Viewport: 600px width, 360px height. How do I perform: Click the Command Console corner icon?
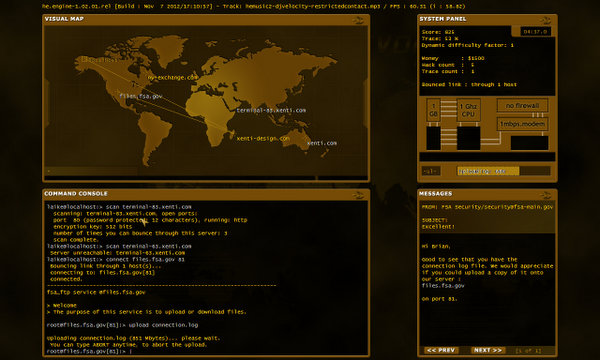pyautogui.click(x=358, y=195)
